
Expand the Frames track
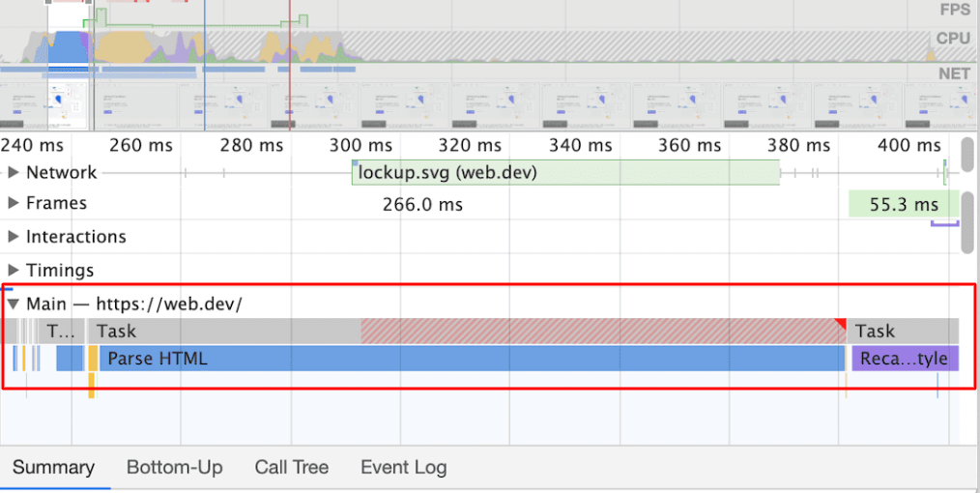pyautogui.click(x=14, y=204)
